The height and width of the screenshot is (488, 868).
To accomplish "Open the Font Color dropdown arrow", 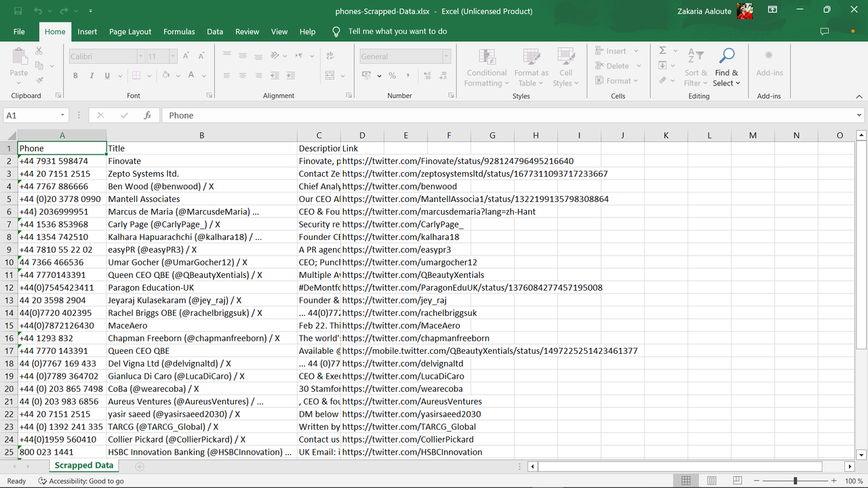I will [x=203, y=75].
